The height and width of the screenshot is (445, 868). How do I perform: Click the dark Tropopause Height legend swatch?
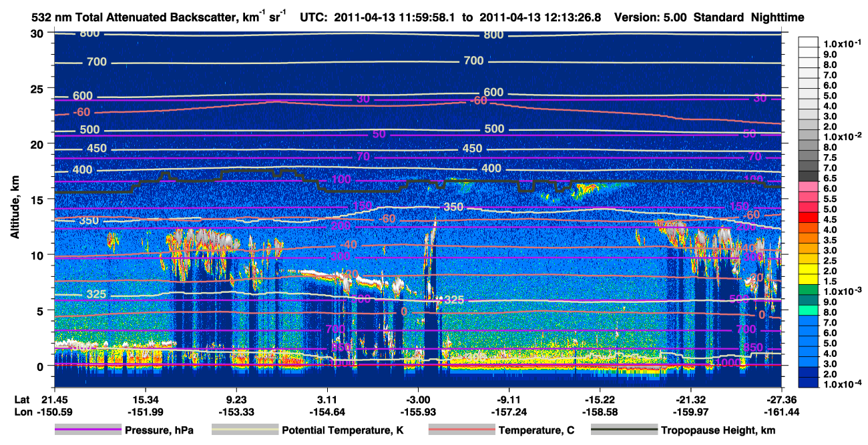click(624, 430)
